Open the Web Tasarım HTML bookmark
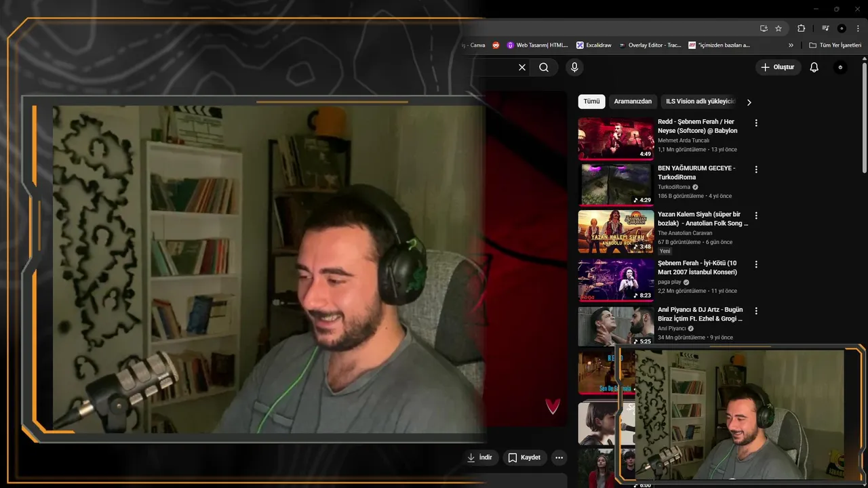Image resolution: width=868 pixels, height=488 pixels. 537,45
